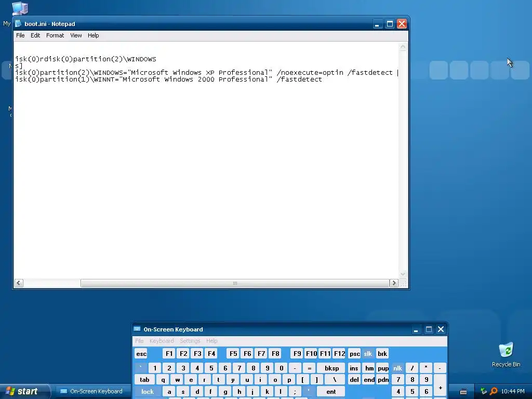Click the number row 5 key

[x=211, y=368]
